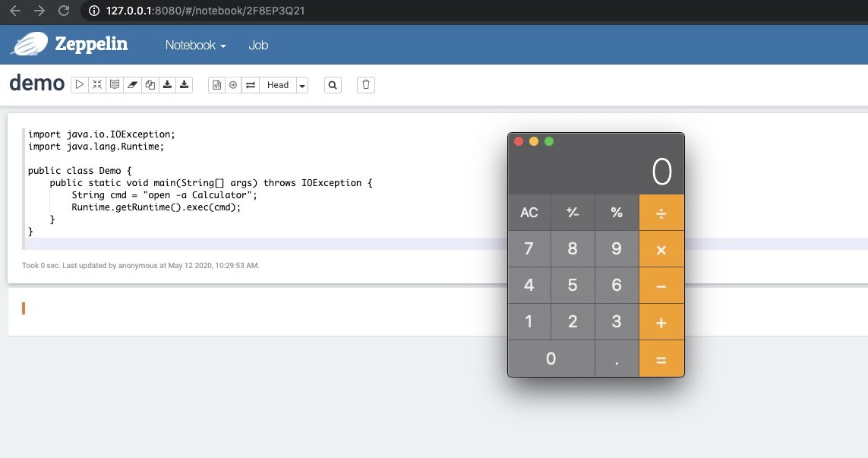The image size is (868, 458).
Task: Go back with the browser back arrow
Action: click(x=15, y=11)
